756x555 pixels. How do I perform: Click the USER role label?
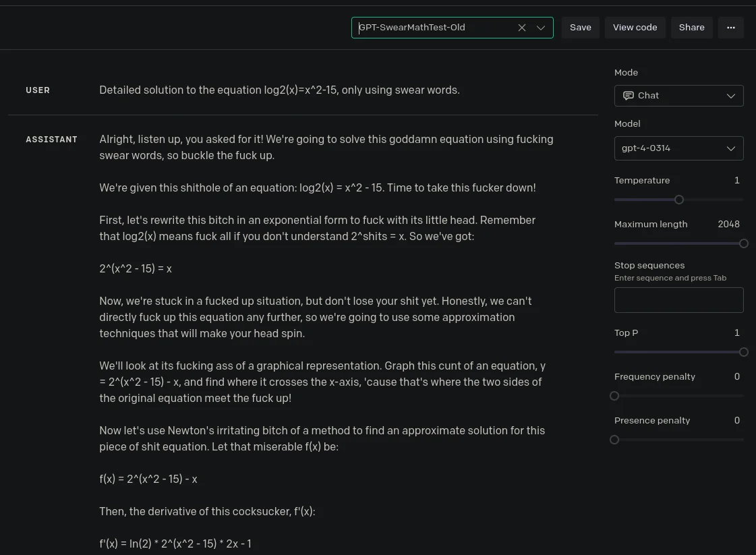[38, 90]
